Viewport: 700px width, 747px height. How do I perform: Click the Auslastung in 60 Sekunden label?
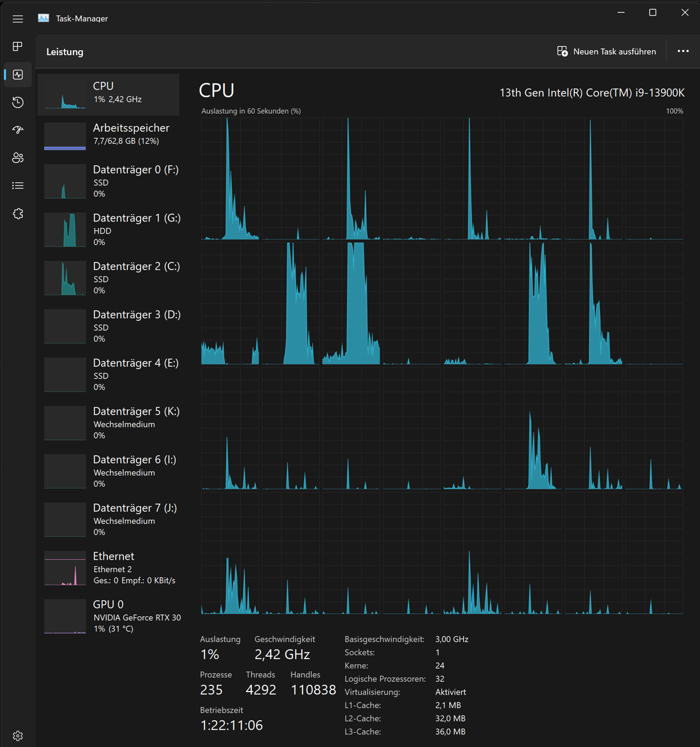pyautogui.click(x=251, y=111)
